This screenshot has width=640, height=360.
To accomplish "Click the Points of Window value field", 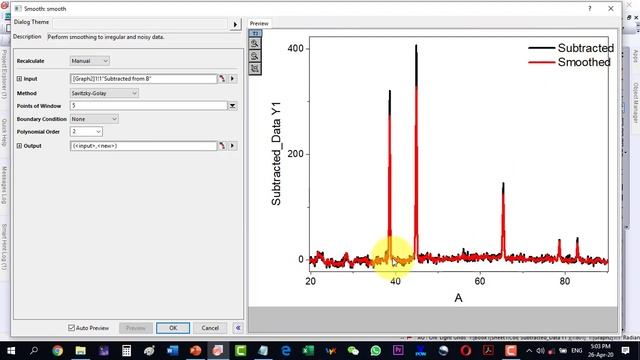I will (x=149, y=106).
